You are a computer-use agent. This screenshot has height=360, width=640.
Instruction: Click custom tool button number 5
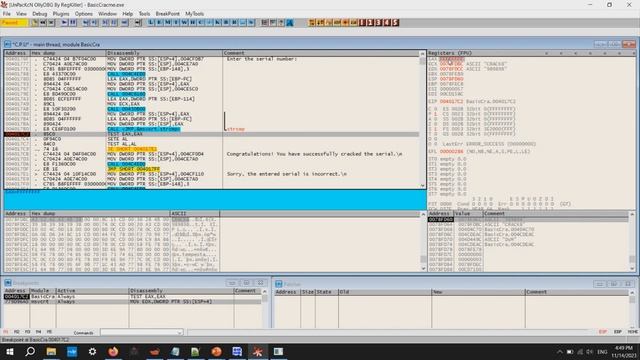coord(395,22)
